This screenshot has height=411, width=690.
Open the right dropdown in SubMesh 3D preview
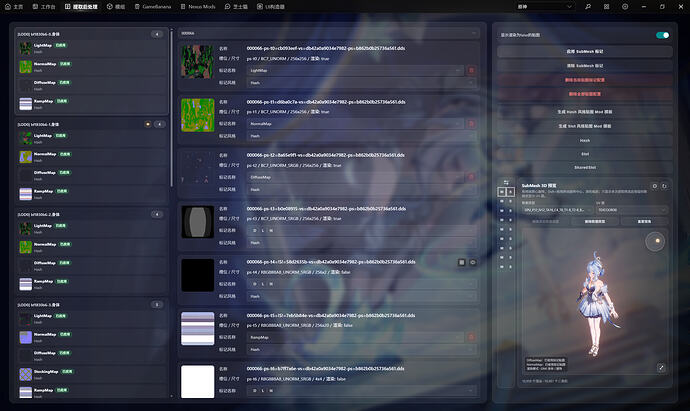point(631,210)
